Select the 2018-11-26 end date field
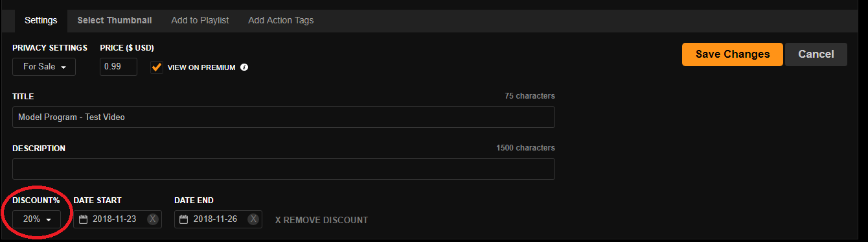 (x=218, y=219)
